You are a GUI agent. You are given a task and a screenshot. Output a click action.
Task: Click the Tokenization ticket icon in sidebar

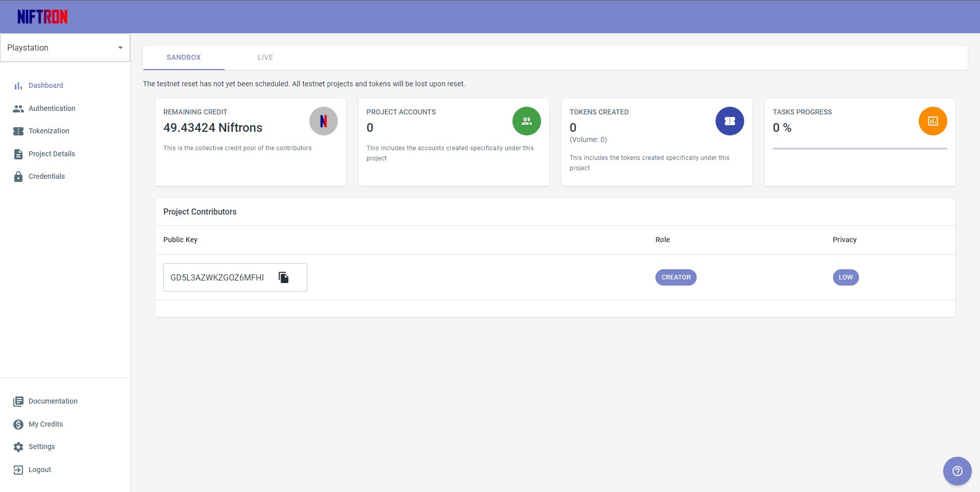click(18, 131)
